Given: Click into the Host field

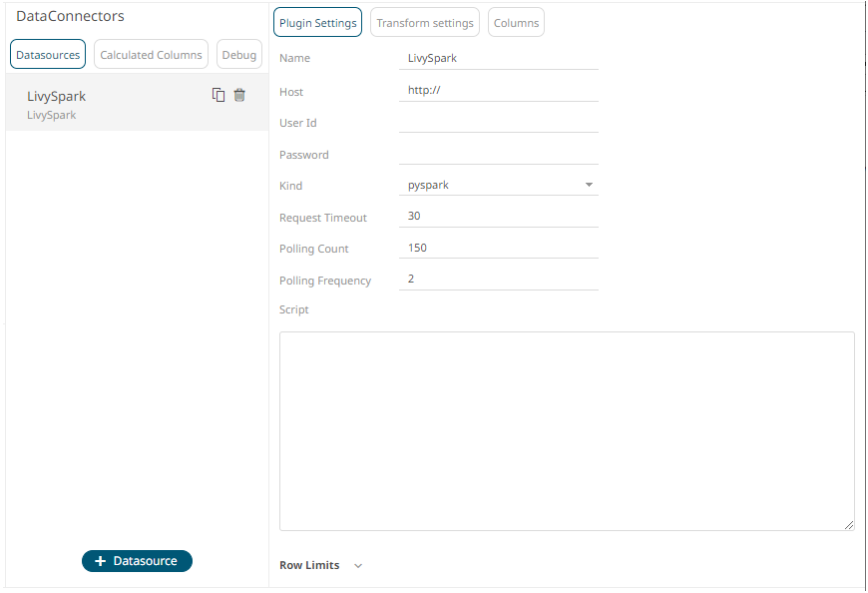Looking at the screenshot, I should 498,90.
